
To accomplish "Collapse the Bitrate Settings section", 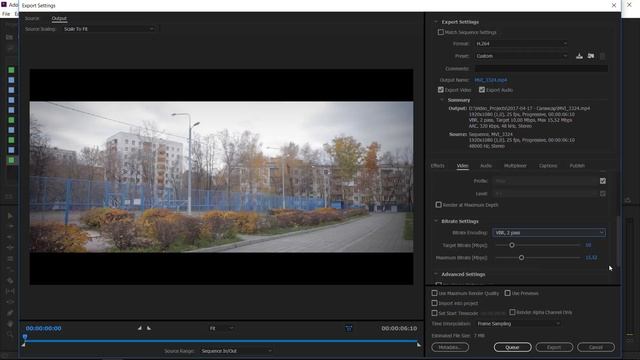I will pos(436,221).
